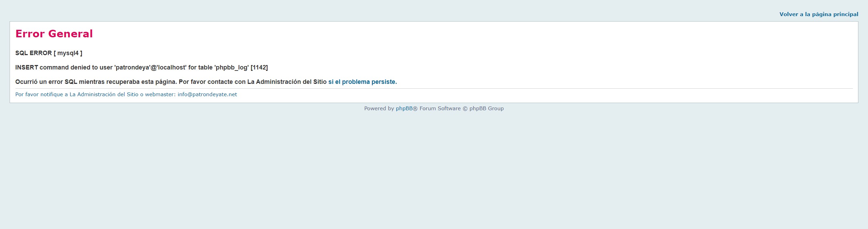Image resolution: width=868 pixels, height=229 pixels.
Task: Click the blue "si el problema persiste" text
Action: coord(362,82)
